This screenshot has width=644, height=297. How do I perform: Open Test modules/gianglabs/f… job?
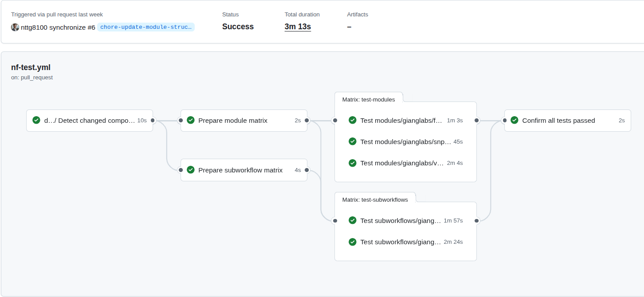(405, 120)
